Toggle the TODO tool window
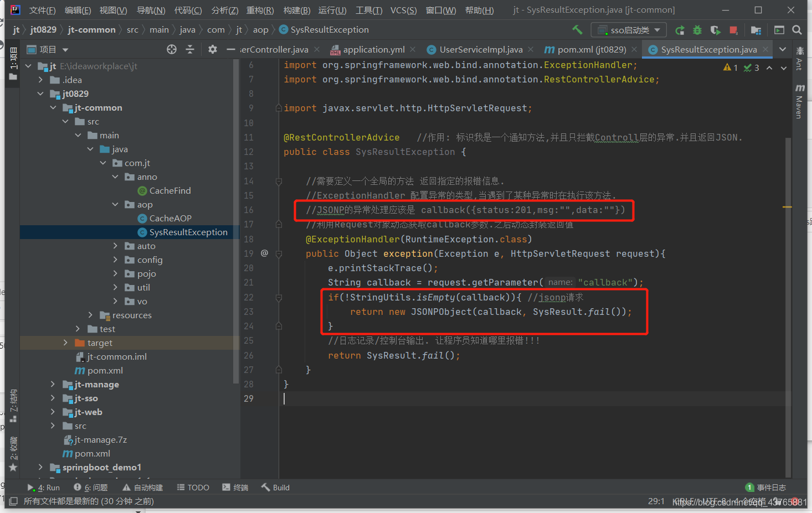This screenshot has width=812, height=513. pos(193,488)
